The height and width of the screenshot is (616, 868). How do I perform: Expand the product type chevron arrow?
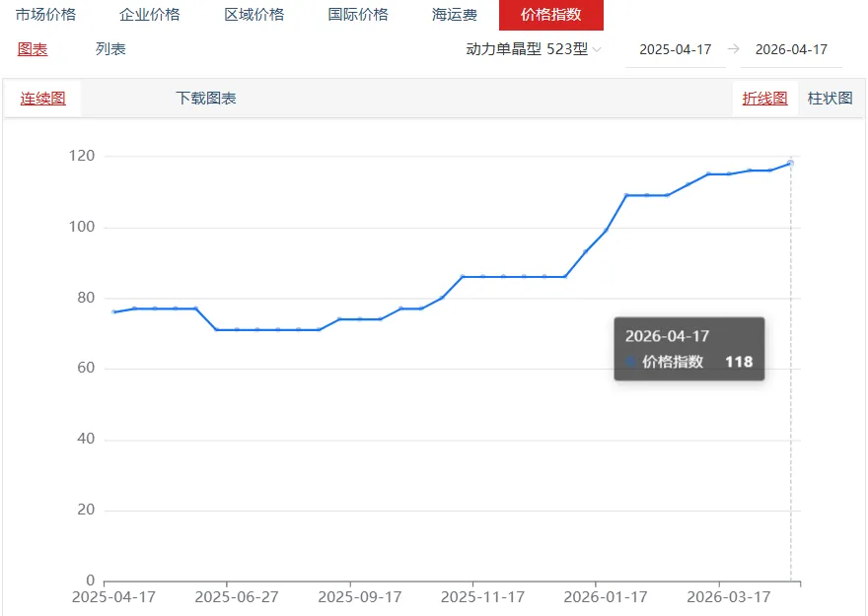[599, 50]
